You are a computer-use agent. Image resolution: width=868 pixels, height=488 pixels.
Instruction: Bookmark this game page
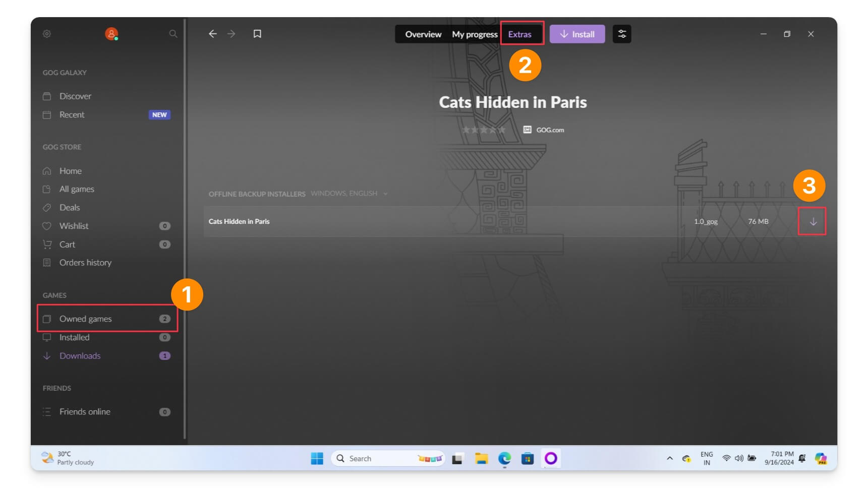click(257, 34)
